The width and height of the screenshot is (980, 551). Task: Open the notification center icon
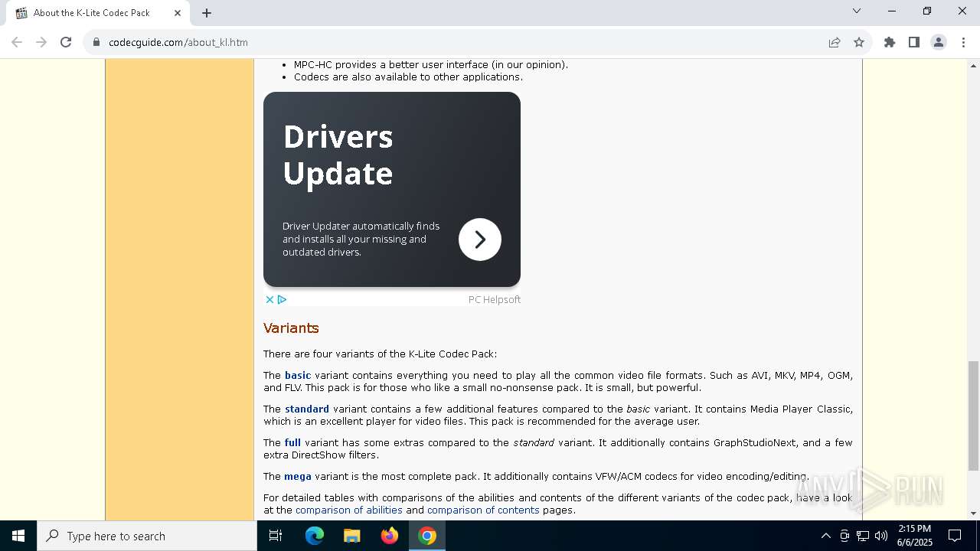(955, 536)
